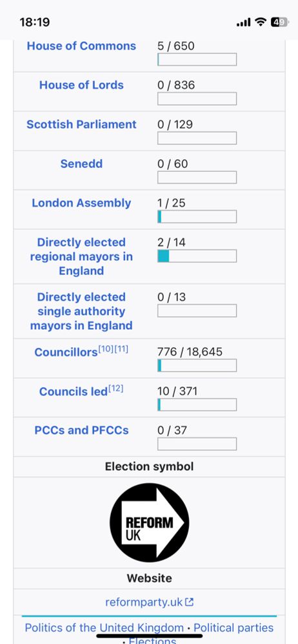298x644 pixels.
Task: Open citation reference 11 beside Councillors
Action: 121,350
